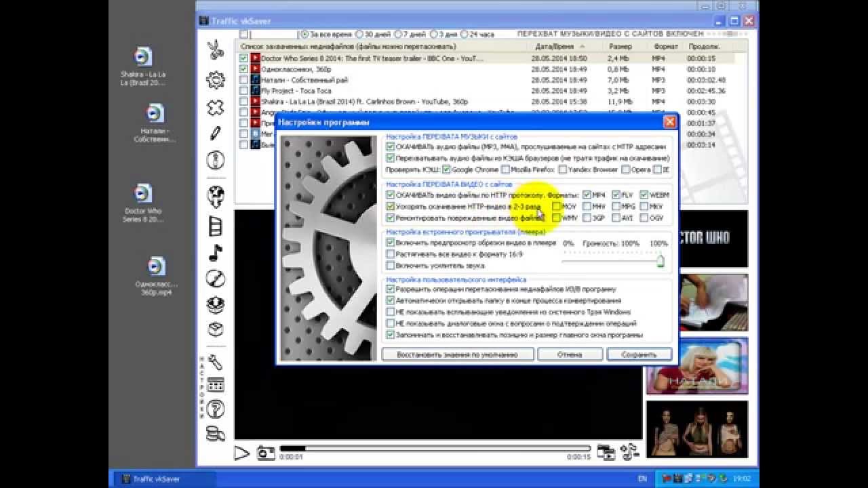Enable Opera cache checkbox
This screenshot has width=868, height=488.
click(x=626, y=169)
